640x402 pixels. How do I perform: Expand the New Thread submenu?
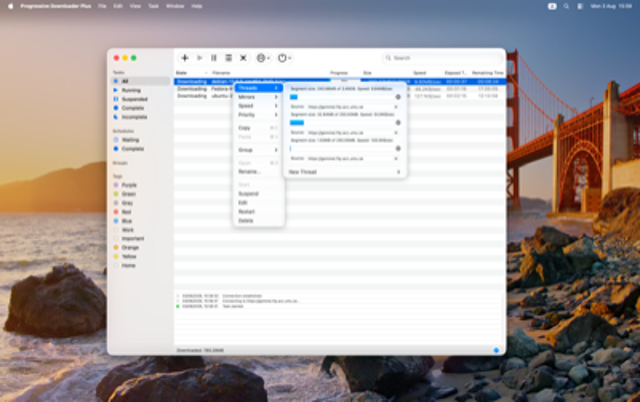click(x=344, y=172)
